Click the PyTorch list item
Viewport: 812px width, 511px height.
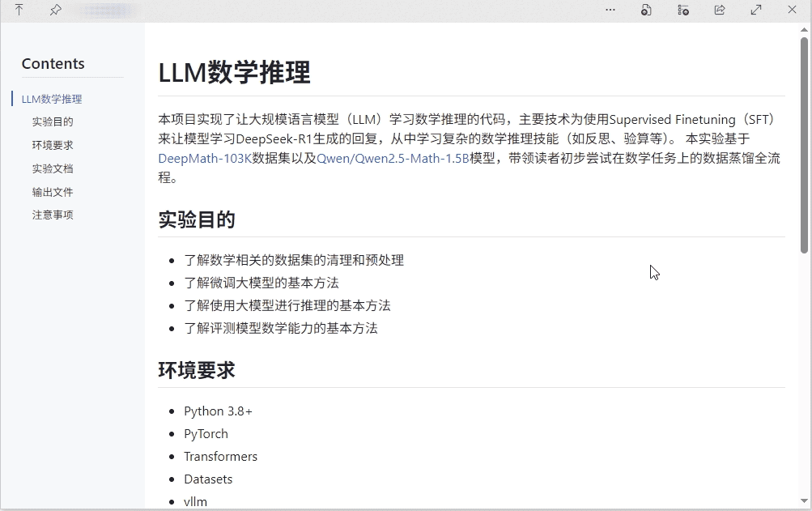(206, 434)
